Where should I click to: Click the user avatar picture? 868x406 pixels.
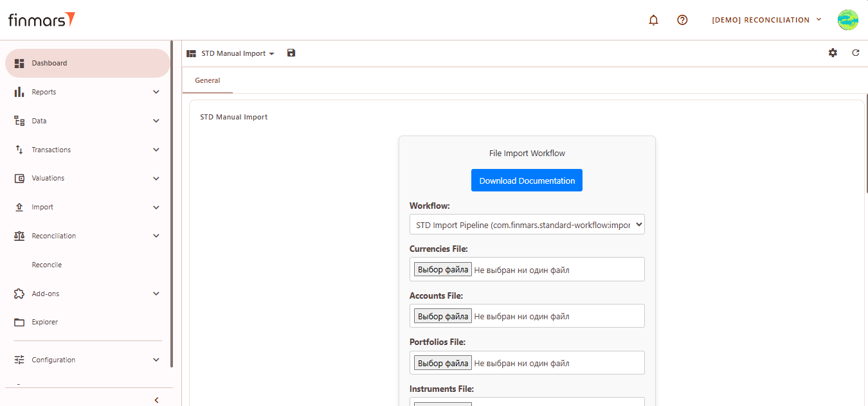click(847, 20)
